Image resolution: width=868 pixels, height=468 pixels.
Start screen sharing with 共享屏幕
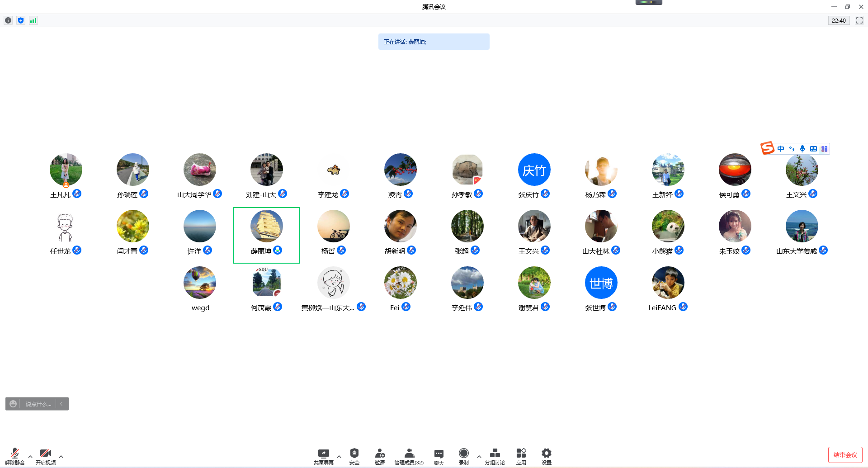[324, 456]
